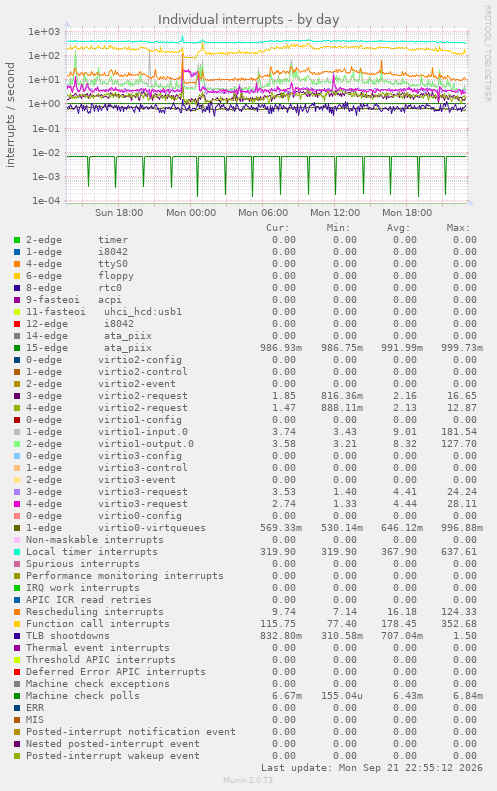This screenshot has height=791, width=497.
Task: Click the Mon 00:00 time axis label
Action: (191, 213)
